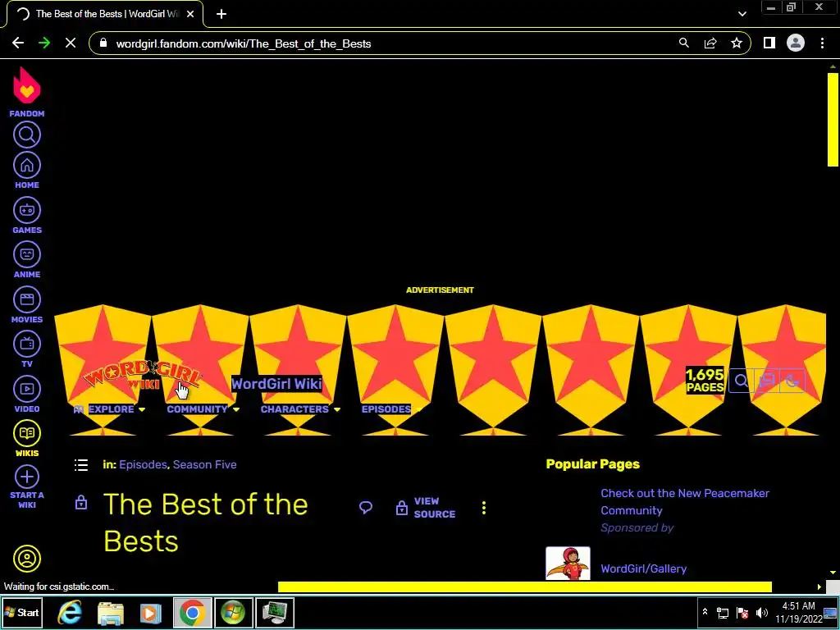Open Action Center flag tray icon

(x=742, y=612)
